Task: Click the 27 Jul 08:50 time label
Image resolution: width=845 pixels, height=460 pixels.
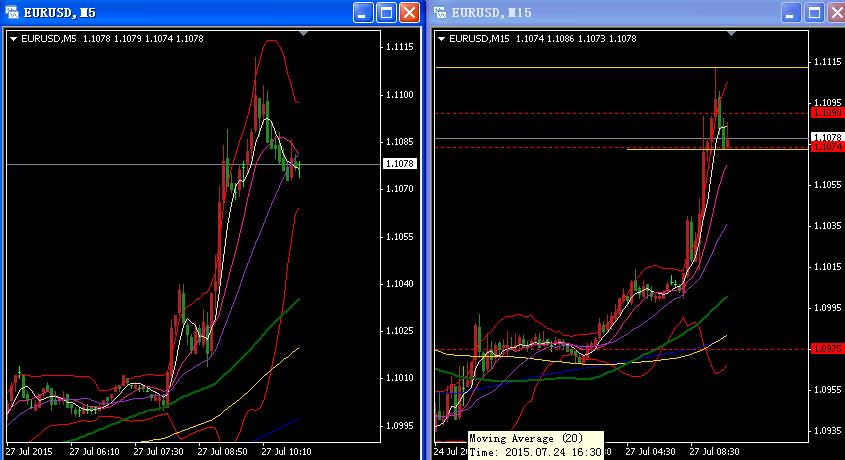Action: 223,451
